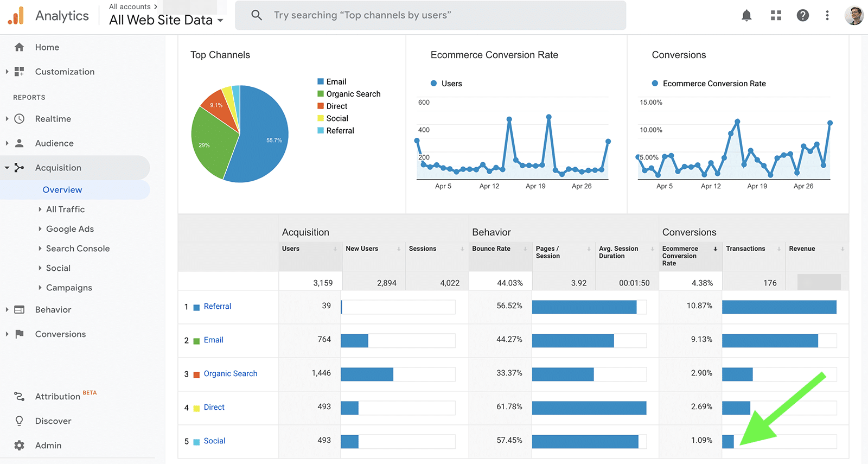Open the Google apps grid icon
The image size is (868, 464).
tap(776, 16)
